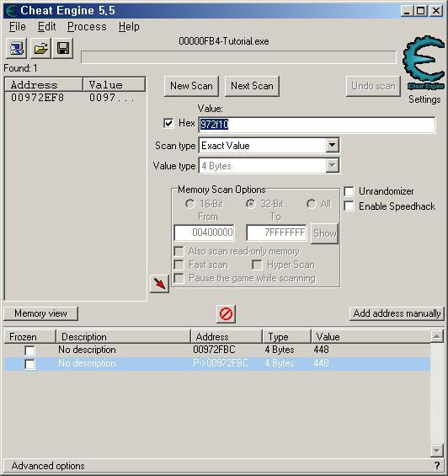
Task: Click result value 0097...
Action: click(x=111, y=98)
